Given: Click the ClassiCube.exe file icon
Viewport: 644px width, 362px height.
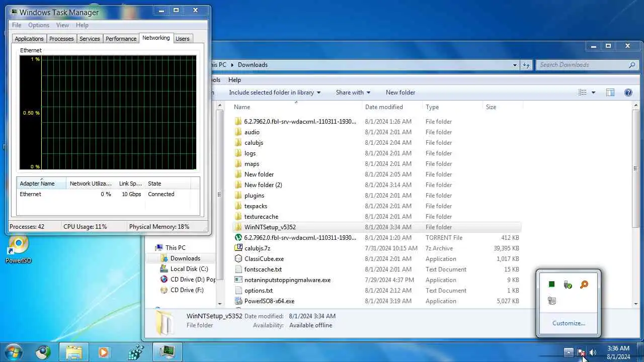Looking at the screenshot, I should tap(238, 259).
